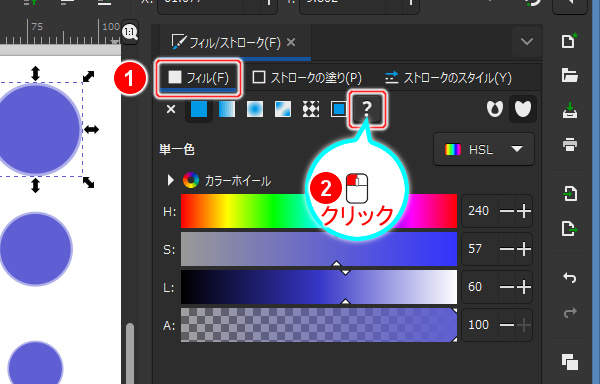Choose radial gradient fill type
This screenshot has height=384, width=600.
[255, 109]
